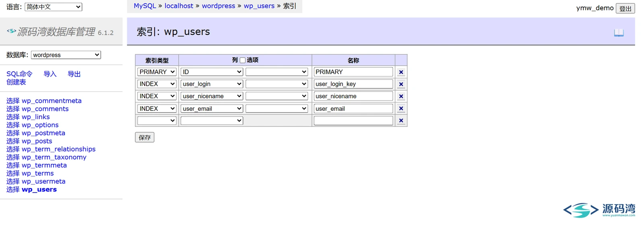Open the wp_term_relationships table link
The width and height of the screenshot is (644, 226).
[x=59, y=149]
